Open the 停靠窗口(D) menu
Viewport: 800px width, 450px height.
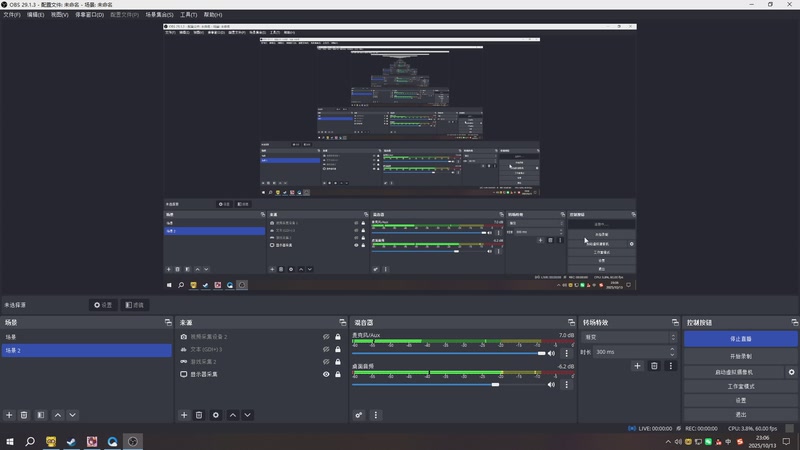coord(90,15)
